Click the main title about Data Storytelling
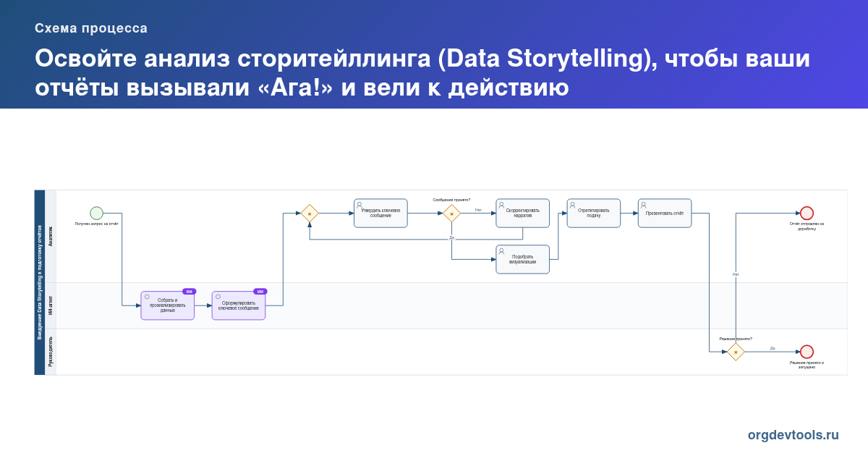Screen dimensions: 868x456 [422, 73]
